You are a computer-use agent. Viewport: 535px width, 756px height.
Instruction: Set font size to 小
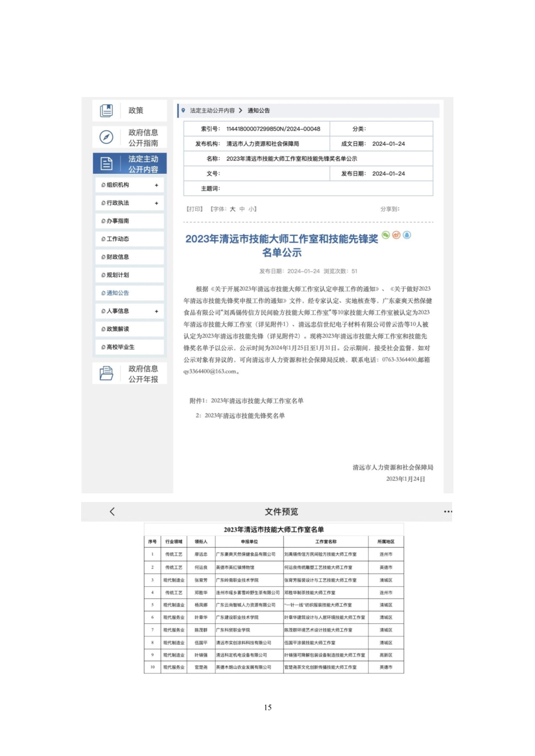click(251, 209)
